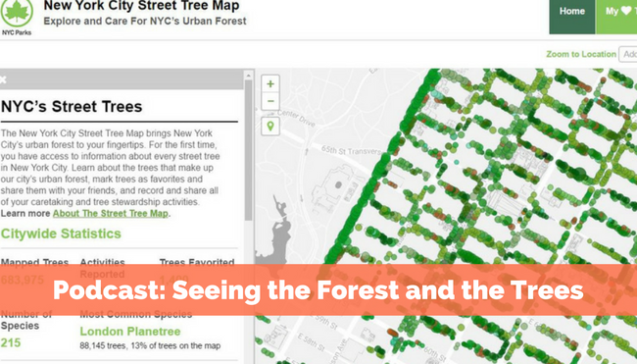Zoom in with the map plus button
Viewport: 637px width, 364px height.
click(x=270, y=84)
